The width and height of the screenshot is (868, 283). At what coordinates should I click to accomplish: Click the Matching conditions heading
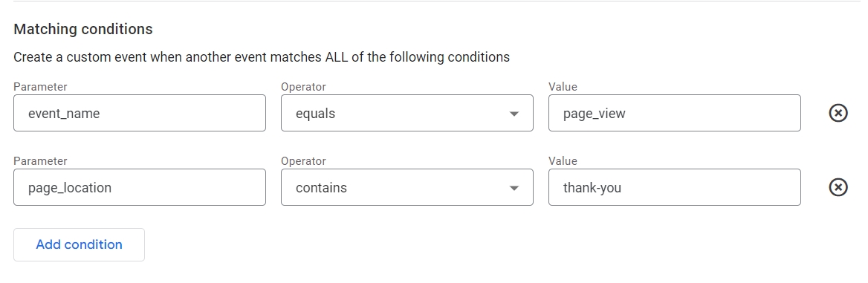(x=83, y=30)
